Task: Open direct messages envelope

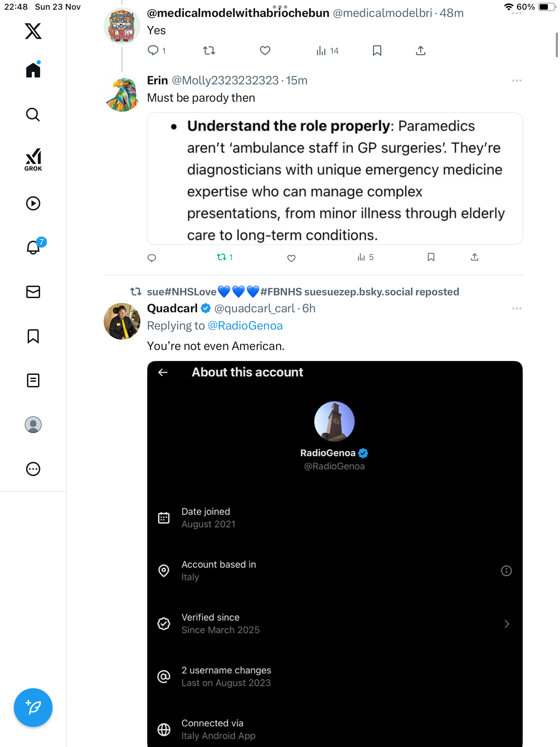Action: coord(33,292)
